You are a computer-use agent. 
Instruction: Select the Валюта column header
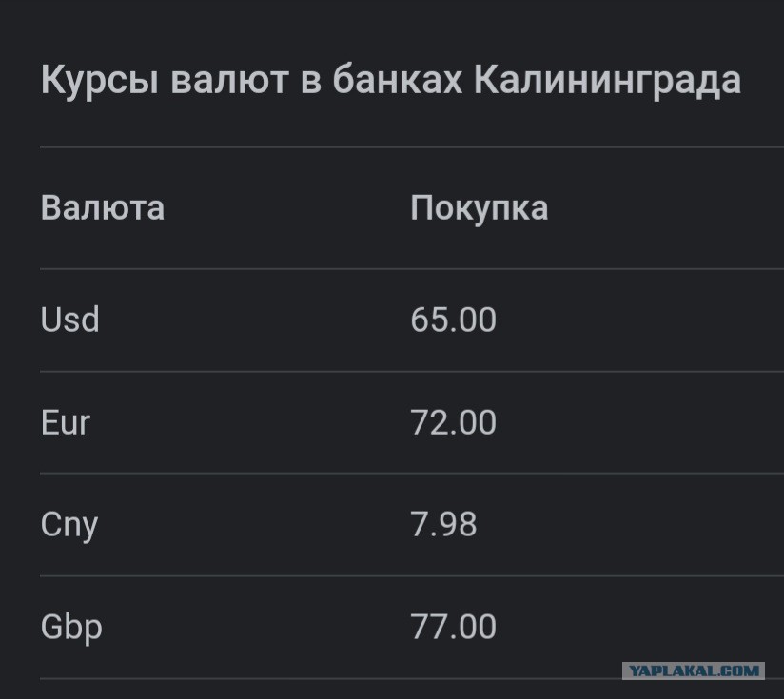point(103,208)
